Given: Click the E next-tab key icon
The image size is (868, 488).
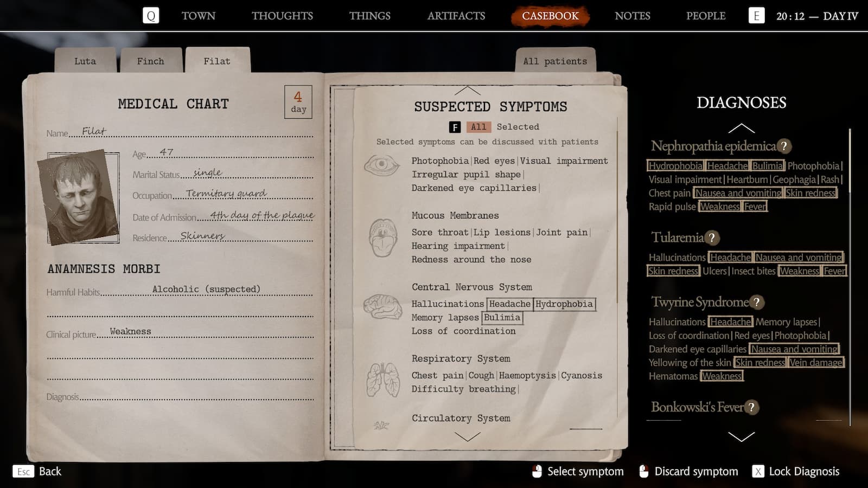Looking at the screenshot, I should [756, 16].
